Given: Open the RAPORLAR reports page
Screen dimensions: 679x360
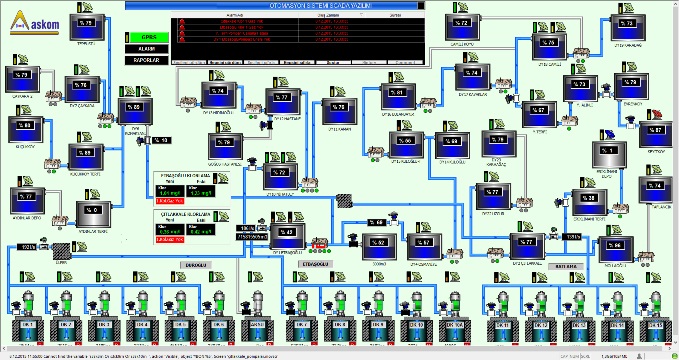Looking at the screenshot, I should click(x=147, y=60).
